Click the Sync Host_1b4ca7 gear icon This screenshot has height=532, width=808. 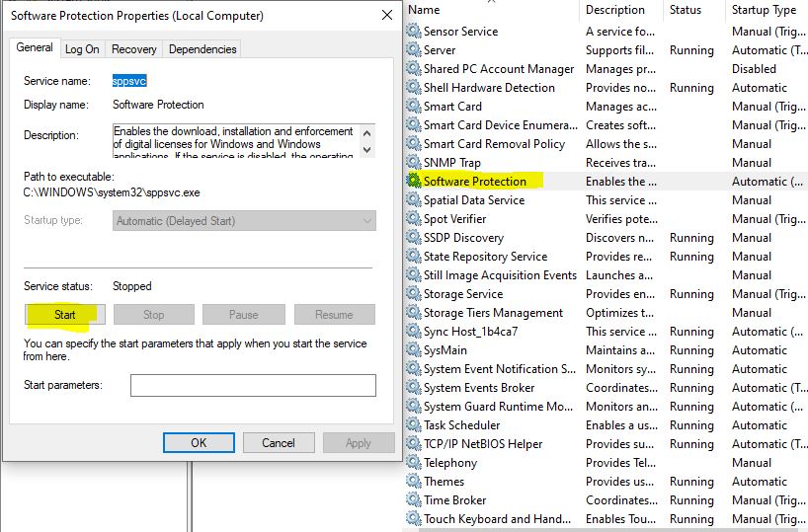click(x=414, y=332)
